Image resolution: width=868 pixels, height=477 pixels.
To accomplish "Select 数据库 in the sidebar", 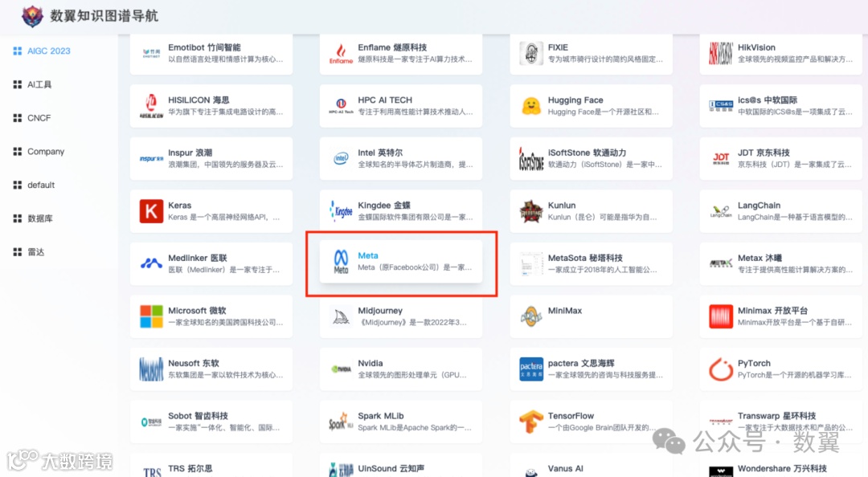I will click(x=33, y=218).
